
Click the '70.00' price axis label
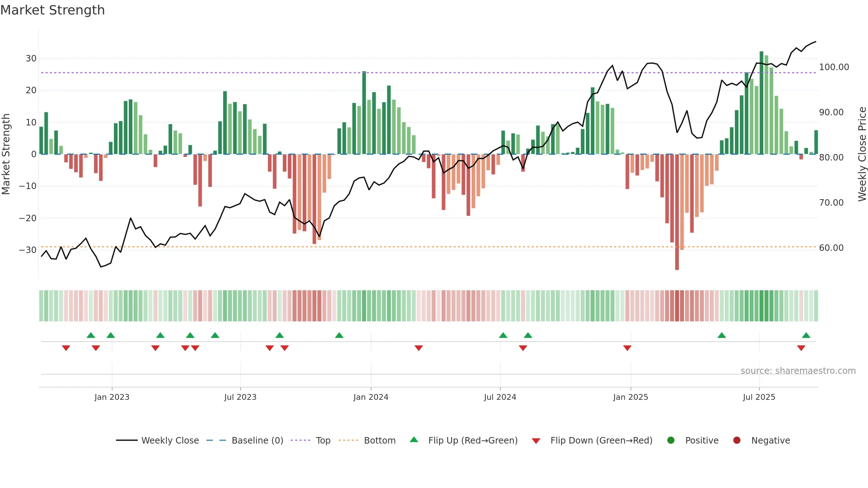[x=831, y=203]
